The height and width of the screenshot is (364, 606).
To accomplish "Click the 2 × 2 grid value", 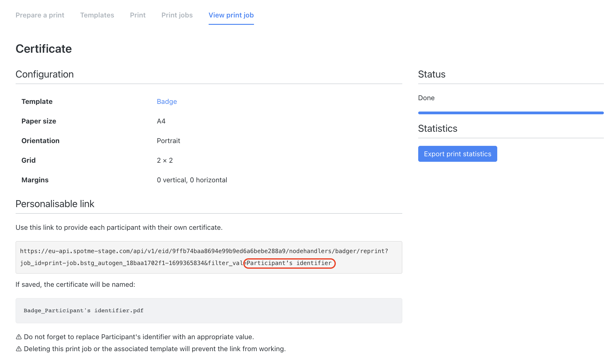I will (165, 160).
